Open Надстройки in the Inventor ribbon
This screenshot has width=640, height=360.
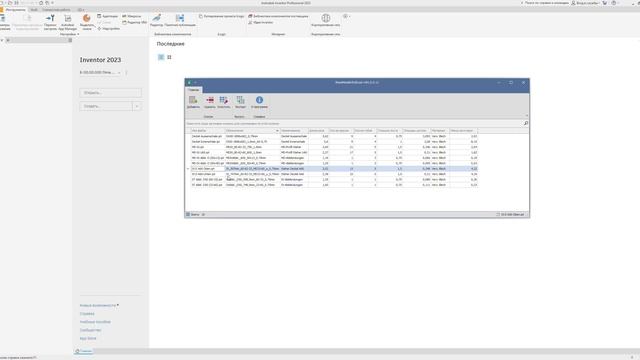[x=109, y=29]
